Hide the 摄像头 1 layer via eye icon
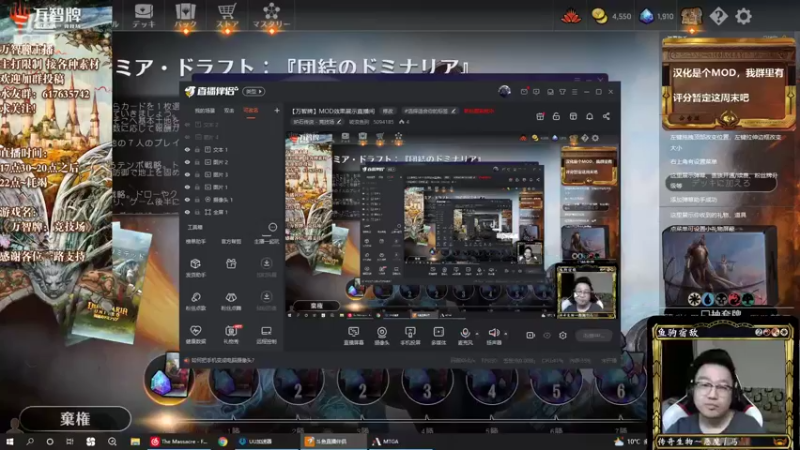The height and width of the screenshot is (450, 800). click(187, 199)
